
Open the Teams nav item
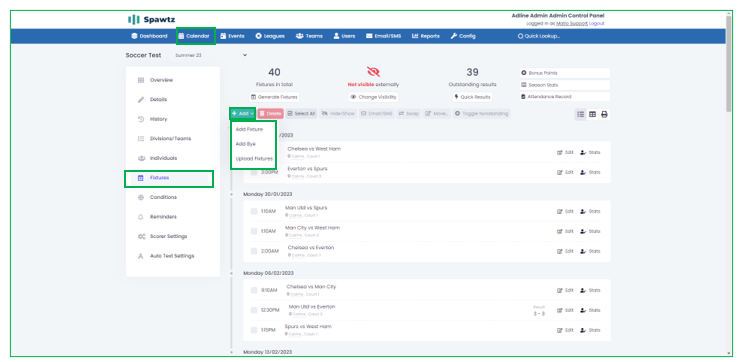pyautogui.click(x=309, y=36)
